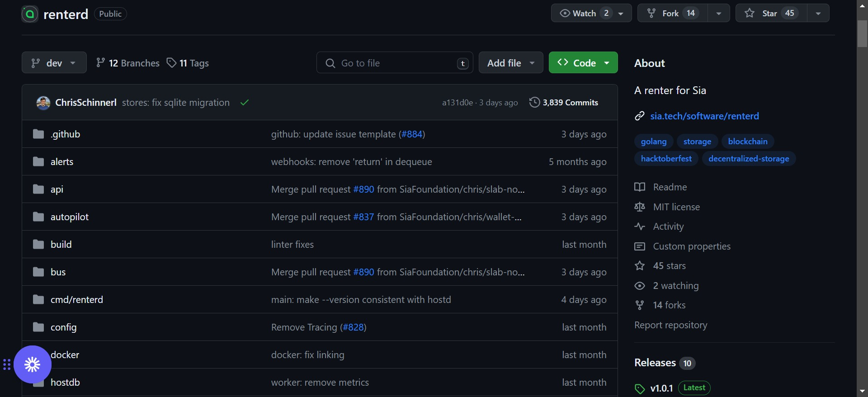The height and width of the screenshot is (397, 868).
Task: Click the tag icon next to v1.0.1
Action: coord(640,389)
